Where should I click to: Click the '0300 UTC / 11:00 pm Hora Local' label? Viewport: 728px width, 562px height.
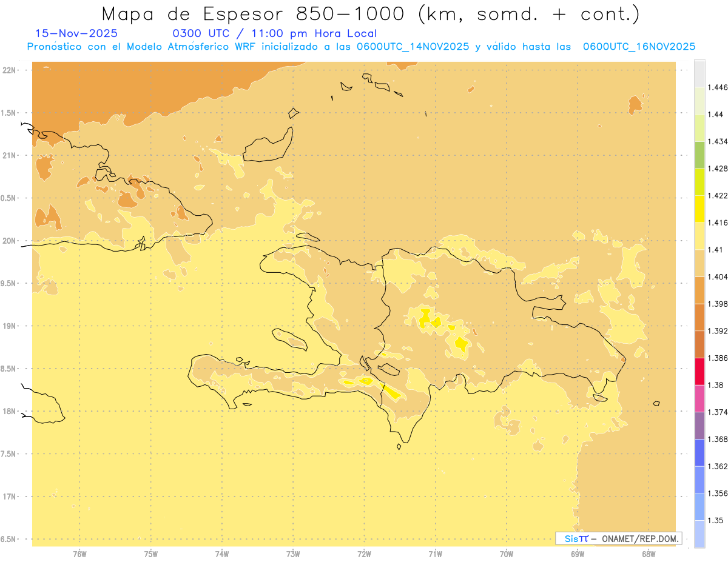pyautogui.click(x=275, y=33)
